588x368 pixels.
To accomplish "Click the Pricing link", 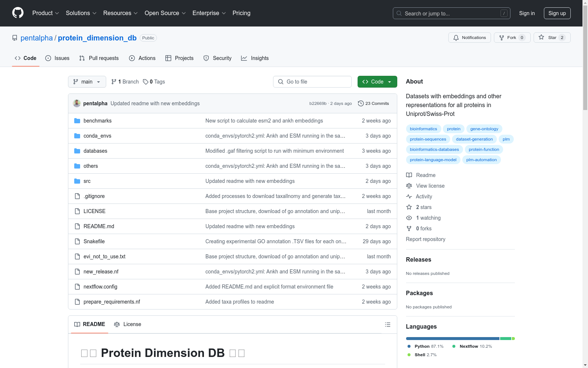I will click(x=241, y=13).
